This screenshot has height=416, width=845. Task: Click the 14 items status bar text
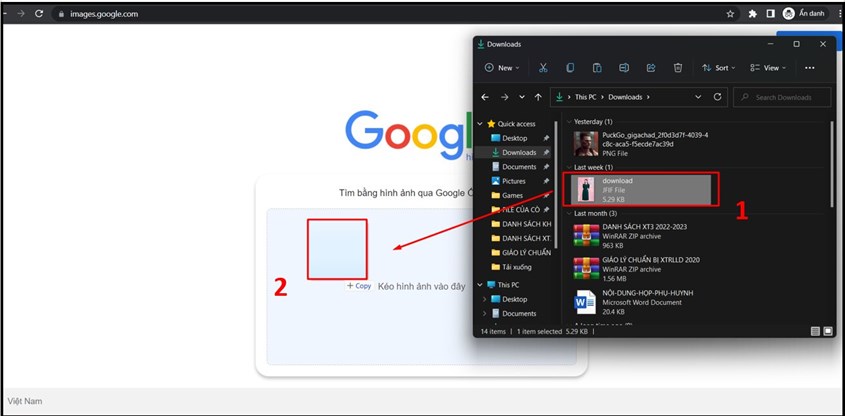(x=493, y=331)
